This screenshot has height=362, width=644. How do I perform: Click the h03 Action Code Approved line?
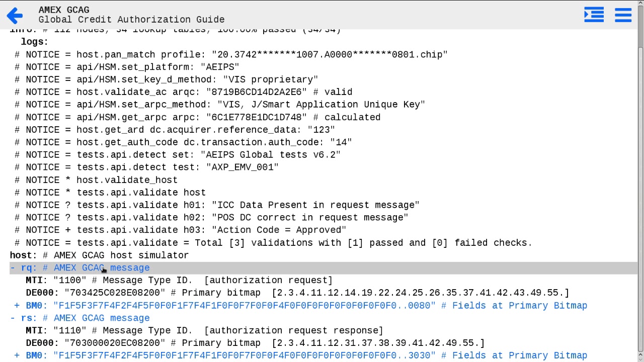click(181, 230)
